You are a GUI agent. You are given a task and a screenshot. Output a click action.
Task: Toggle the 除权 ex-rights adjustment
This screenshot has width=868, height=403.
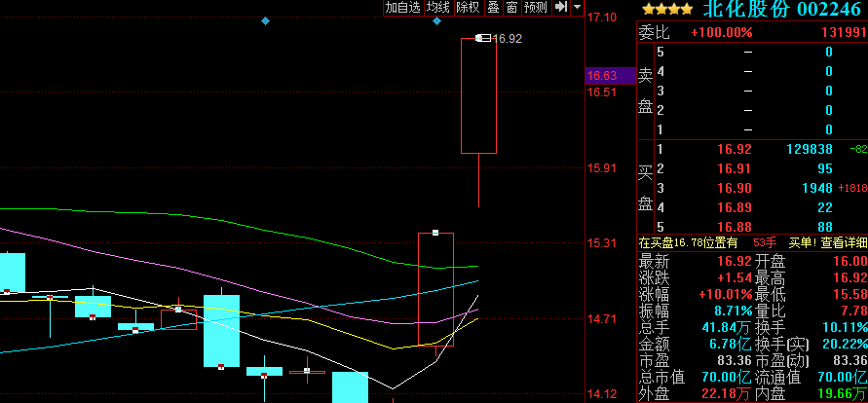point(468,7)
